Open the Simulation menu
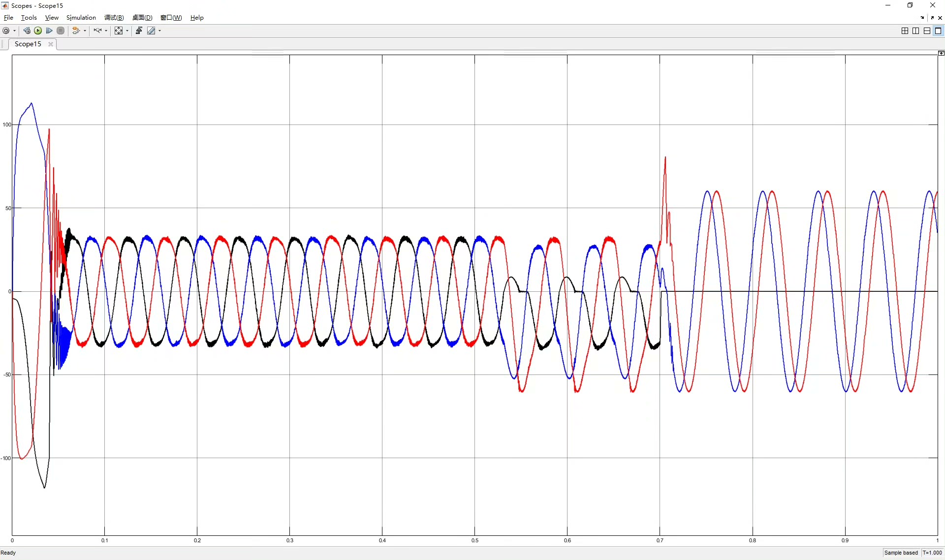 (81, 18)
